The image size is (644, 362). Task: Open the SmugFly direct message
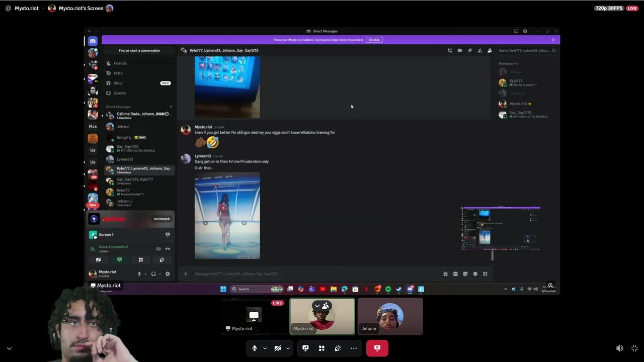139,137
